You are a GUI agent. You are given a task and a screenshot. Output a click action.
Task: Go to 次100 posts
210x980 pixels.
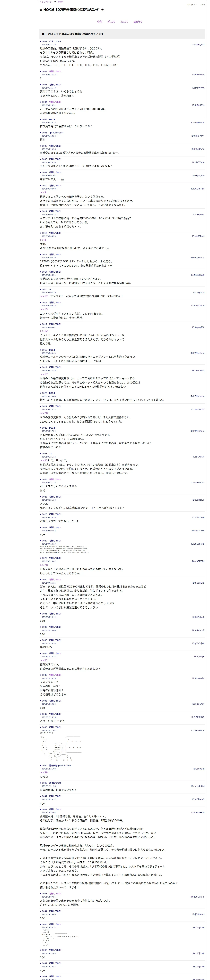124,22
